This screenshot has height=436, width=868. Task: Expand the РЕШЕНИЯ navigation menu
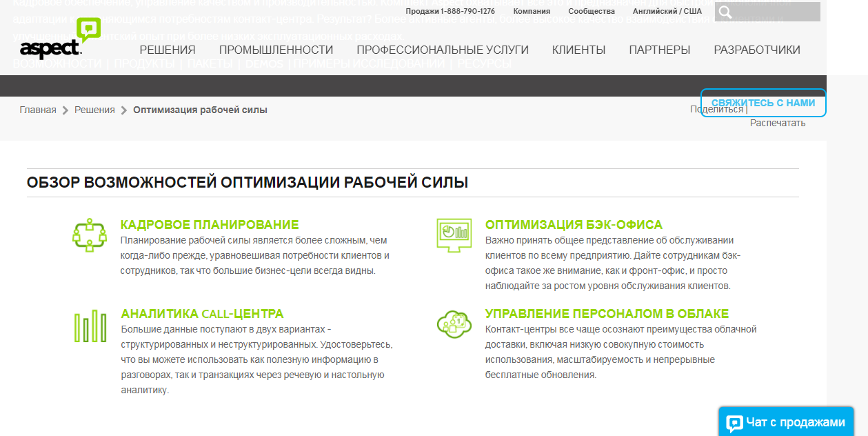point(167,49)
